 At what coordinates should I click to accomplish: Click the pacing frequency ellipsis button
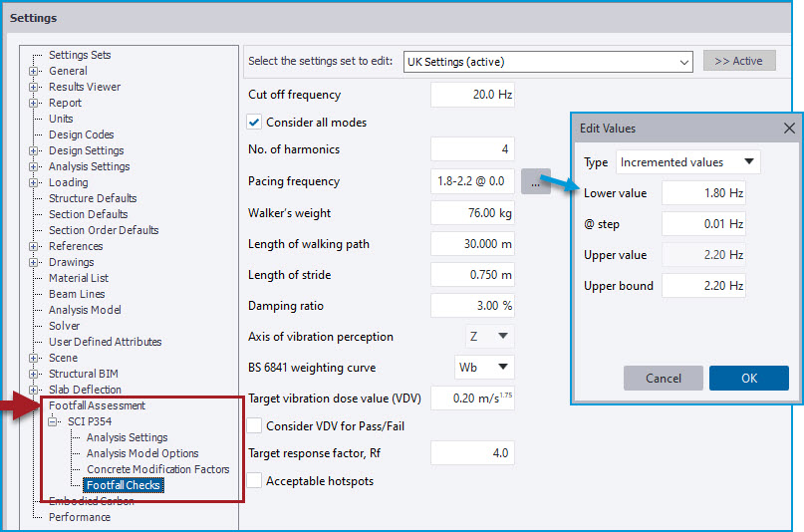click(535, 181)
